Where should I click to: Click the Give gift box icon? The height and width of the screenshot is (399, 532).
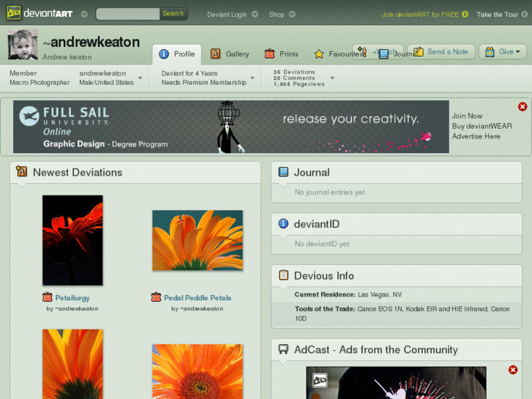(490, 52)
